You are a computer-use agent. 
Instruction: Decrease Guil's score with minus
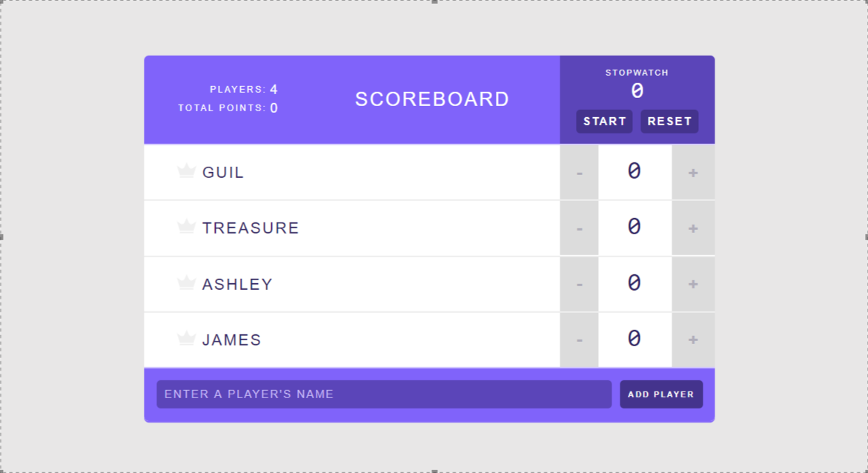pyautogui.click(x=579, y=173)
